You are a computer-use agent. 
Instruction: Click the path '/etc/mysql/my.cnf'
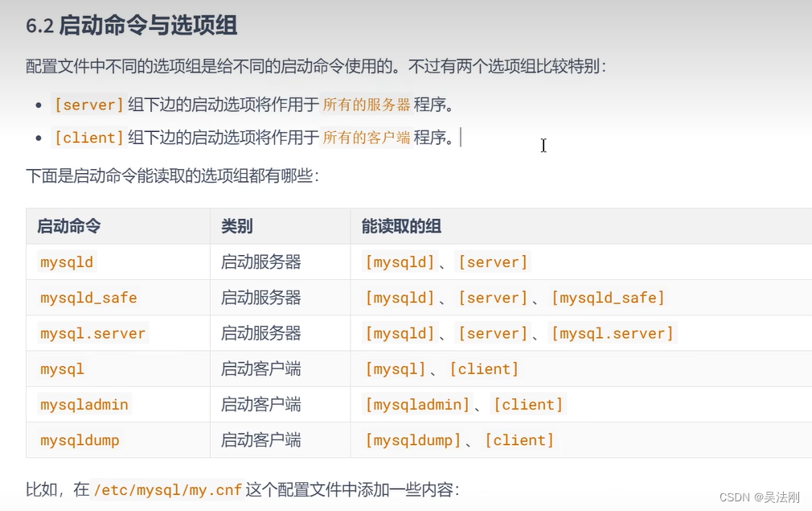[168, 490]
